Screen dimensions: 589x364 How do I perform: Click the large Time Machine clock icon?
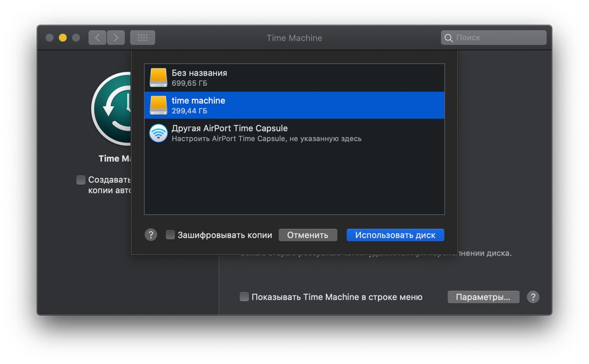click(111, 108)
